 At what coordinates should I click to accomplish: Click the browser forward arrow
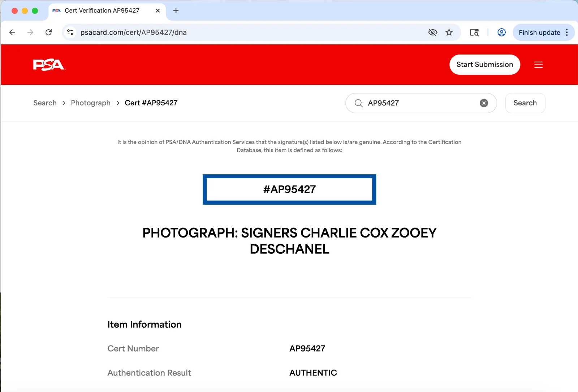click(x=30, y=32)
